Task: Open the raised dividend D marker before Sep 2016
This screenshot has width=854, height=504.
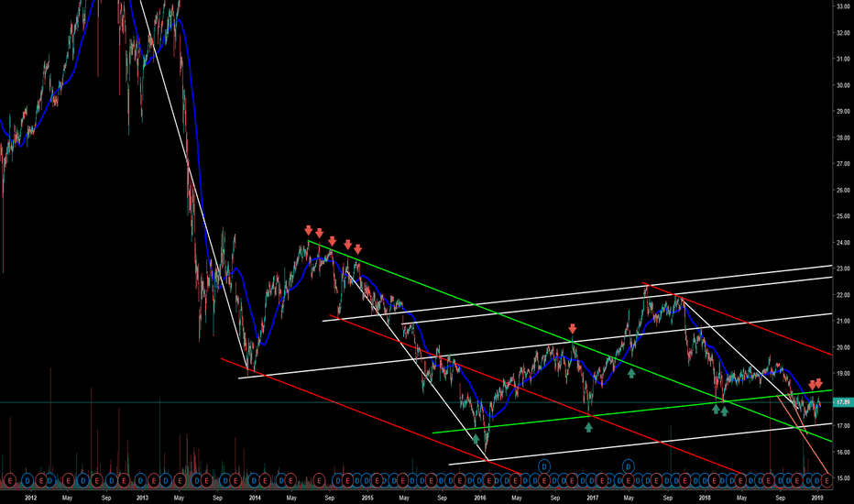Action: pos(544,466)
